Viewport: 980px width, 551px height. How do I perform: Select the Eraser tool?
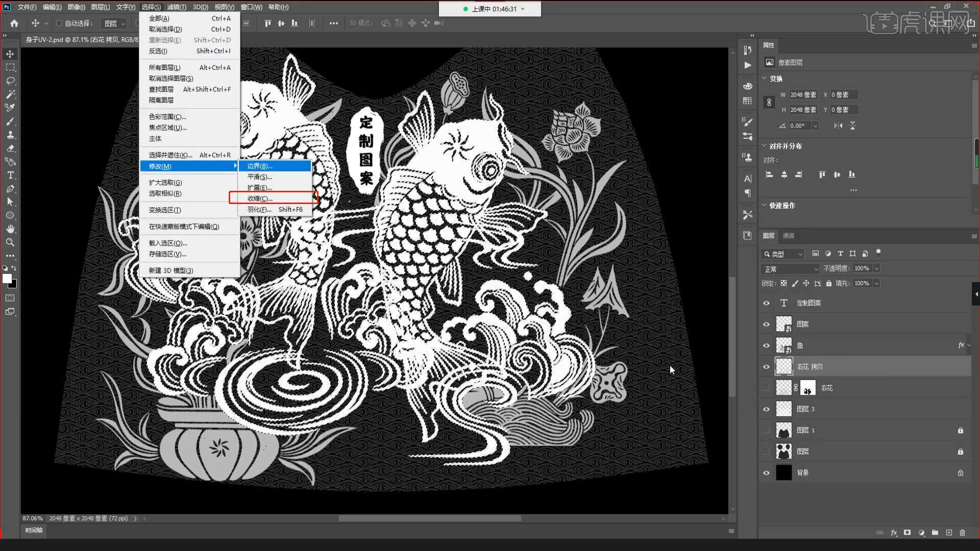(x=10, y=148)
